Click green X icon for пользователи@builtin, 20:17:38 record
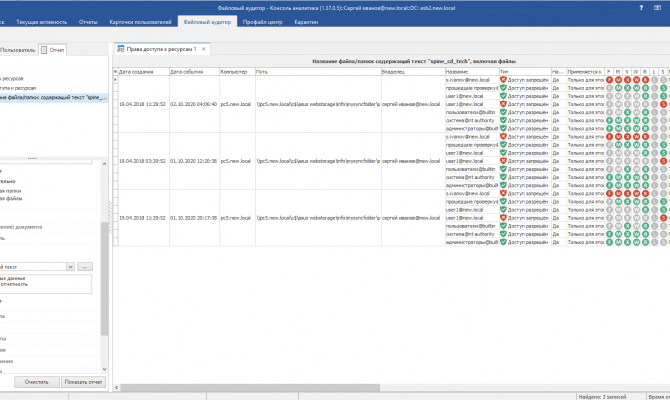This screenshot has width=670, height=400. (x=627, y=226)
